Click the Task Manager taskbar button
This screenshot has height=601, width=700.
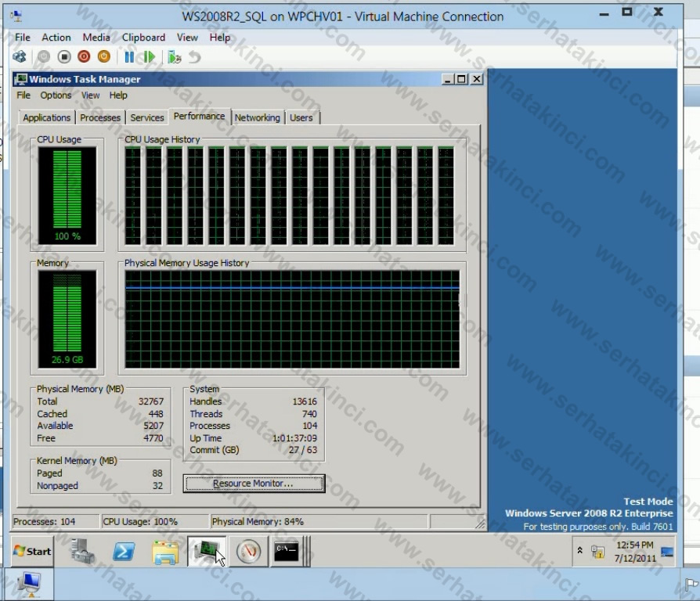click(207, 551)
